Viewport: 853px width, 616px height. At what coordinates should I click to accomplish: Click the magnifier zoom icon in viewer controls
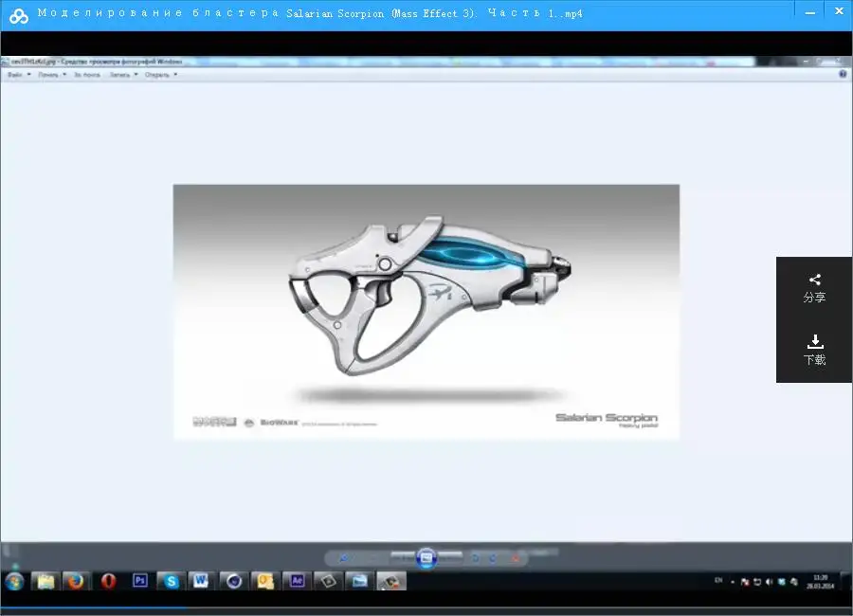[x=344, y=558]
